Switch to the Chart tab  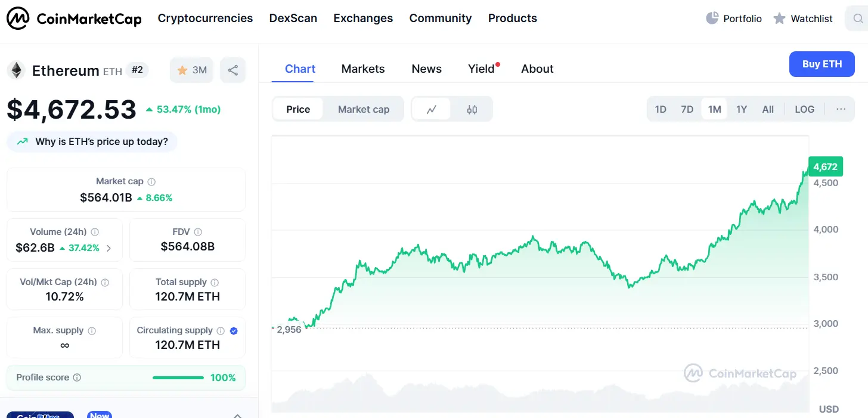[300, 69]
